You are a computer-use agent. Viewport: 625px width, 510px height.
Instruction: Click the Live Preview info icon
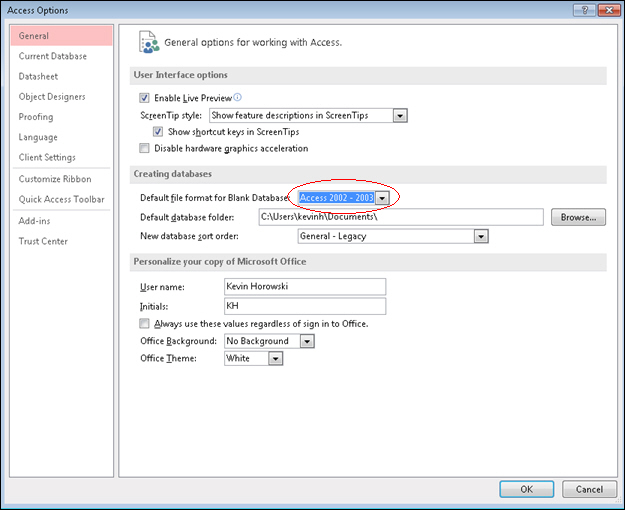click(237, 97)
